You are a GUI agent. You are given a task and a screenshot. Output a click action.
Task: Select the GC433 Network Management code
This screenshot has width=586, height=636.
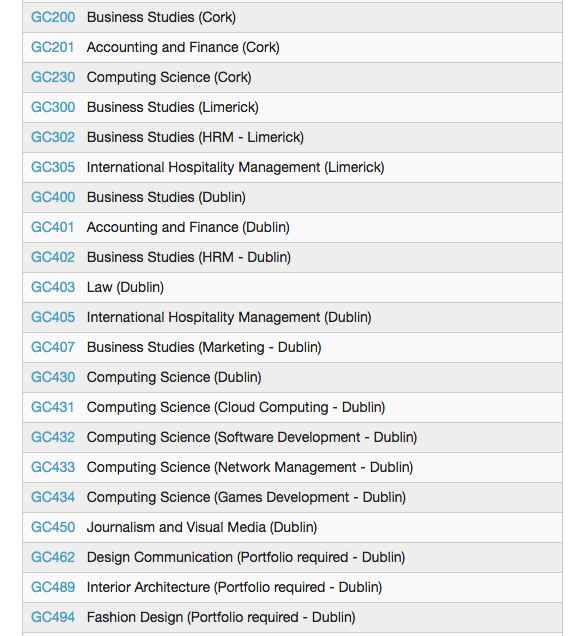(53, 468)
